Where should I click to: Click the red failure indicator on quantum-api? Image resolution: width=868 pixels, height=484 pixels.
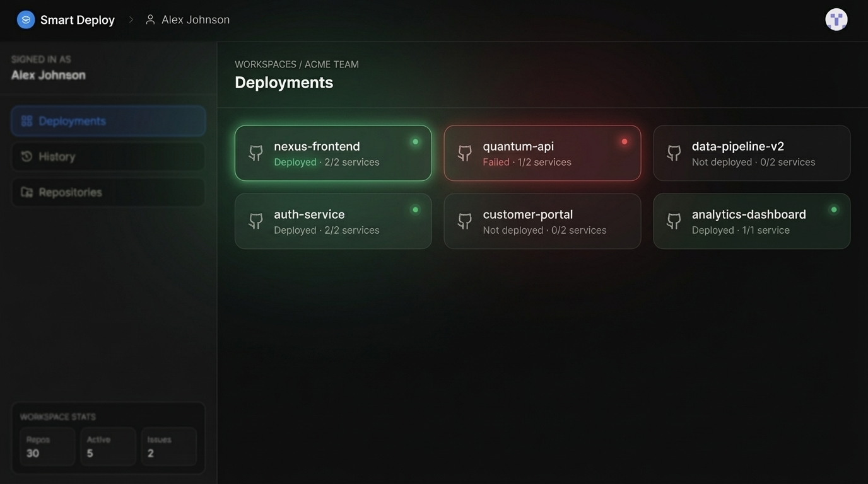pos(623,141)
